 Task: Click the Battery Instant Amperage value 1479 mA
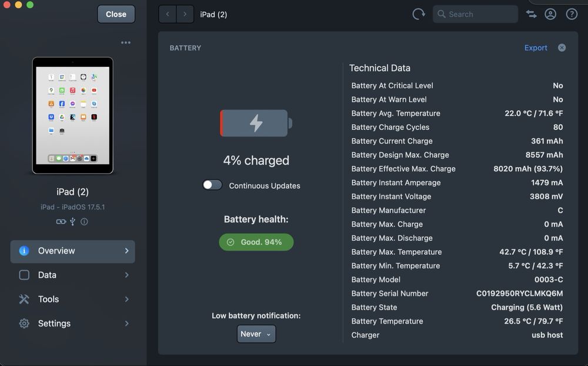[547, 183]
